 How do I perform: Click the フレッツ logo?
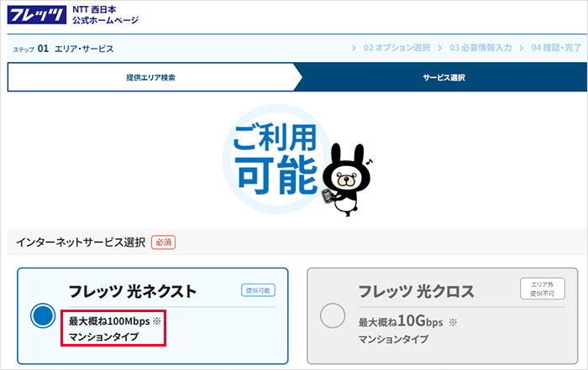pyautogui.click(x=37, y=15)
